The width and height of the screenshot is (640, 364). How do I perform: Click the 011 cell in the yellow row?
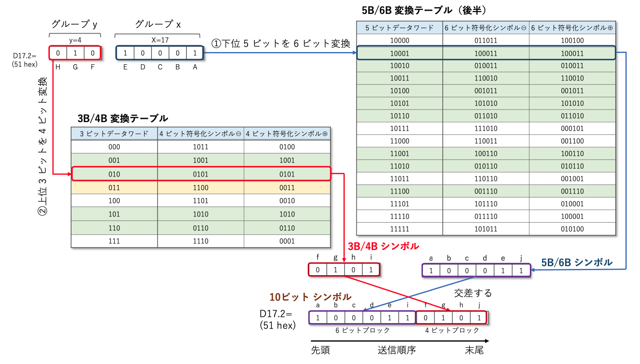[114, 188]
